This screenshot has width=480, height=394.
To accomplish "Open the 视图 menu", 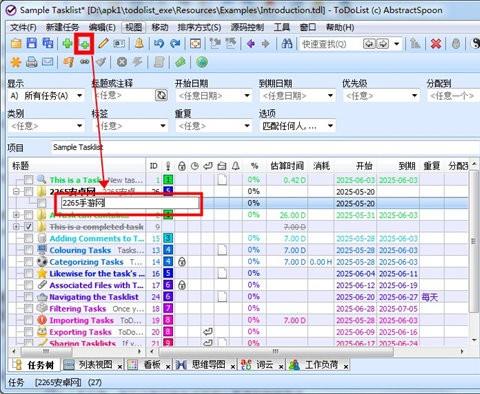I will (133, 27).
